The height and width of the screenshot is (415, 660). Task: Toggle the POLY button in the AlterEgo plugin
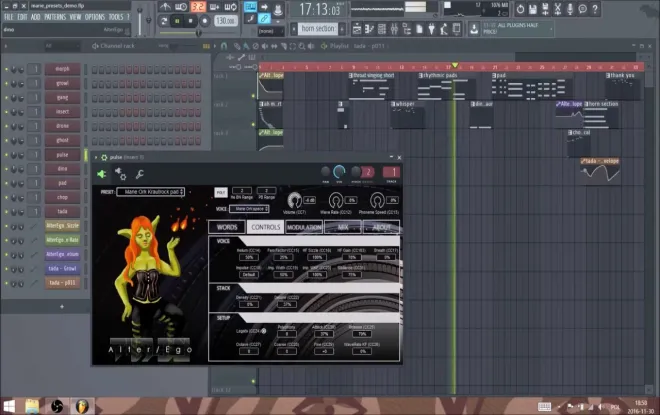click(221, 192)
